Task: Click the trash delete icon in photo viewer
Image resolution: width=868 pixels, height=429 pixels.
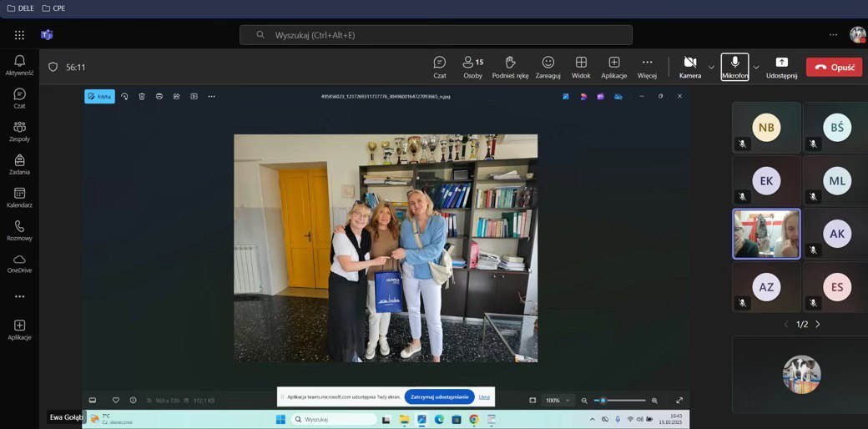Action: point(142,96)
